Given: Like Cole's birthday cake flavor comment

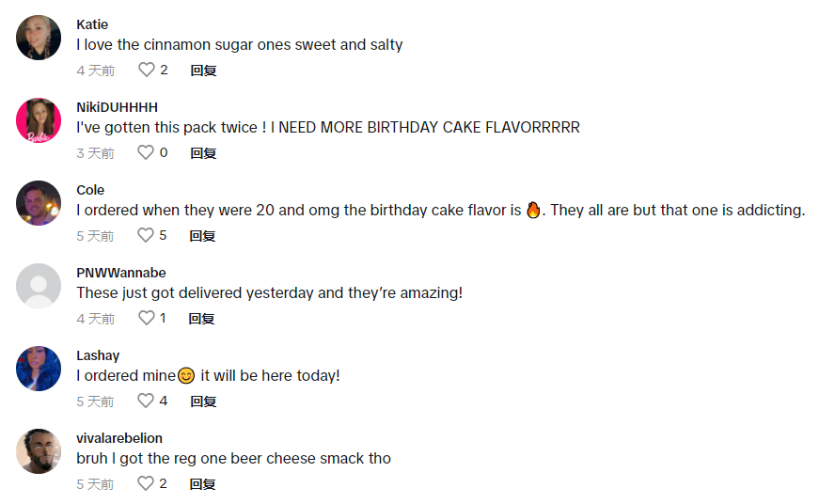Looking at the screenshot, I should point(147,235).
